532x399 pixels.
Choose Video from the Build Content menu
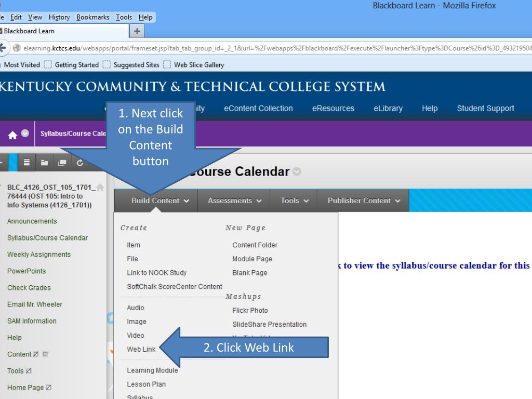click(x=136, y=336)
